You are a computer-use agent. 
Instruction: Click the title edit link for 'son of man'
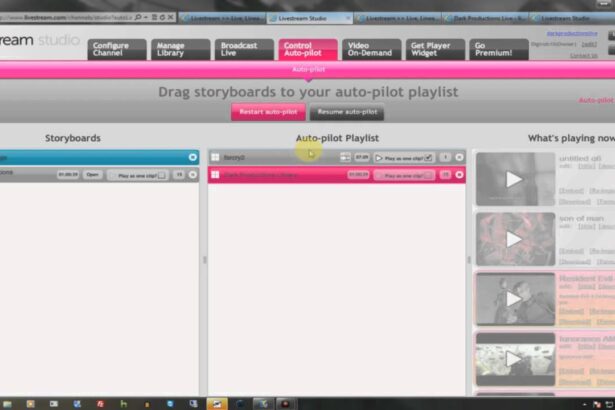coord(587,227)
